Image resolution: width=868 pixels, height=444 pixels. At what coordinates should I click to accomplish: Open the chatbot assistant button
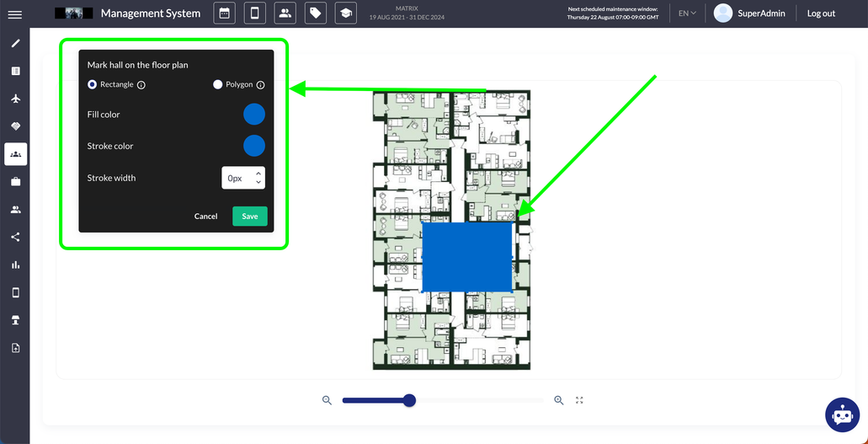(x=842, y=415)
